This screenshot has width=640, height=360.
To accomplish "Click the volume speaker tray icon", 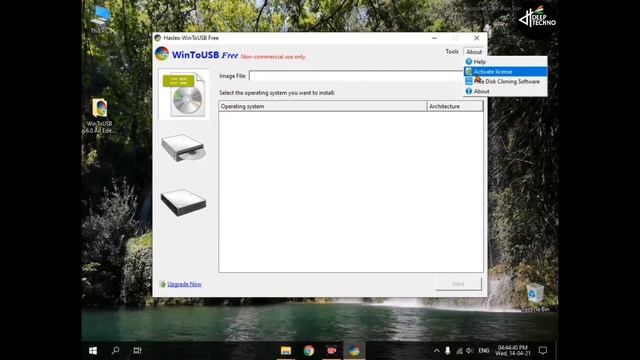I will (x=469, y=351).
